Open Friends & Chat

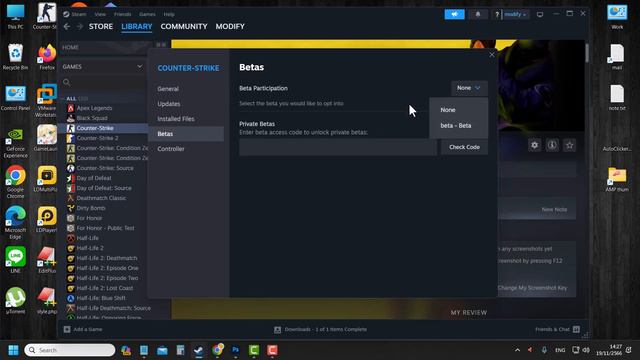pos(557,329)
